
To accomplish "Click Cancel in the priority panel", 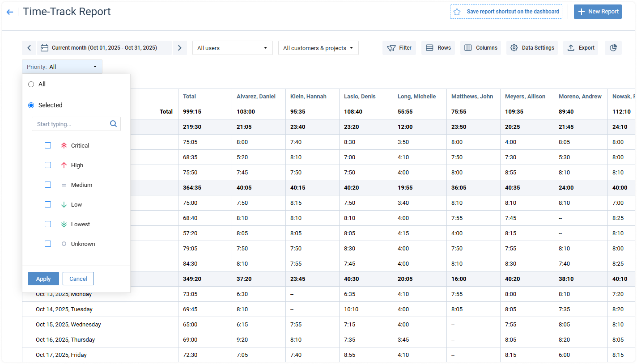I will 78,279.
